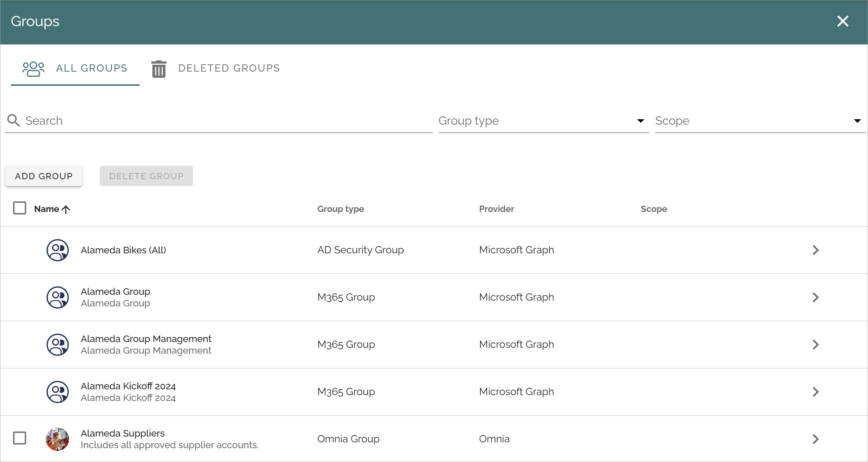Image resolution: width=868 pixels, height=462 pixels.
Task: Click the Omnia Group type cell
Action: tap(348, 439)
